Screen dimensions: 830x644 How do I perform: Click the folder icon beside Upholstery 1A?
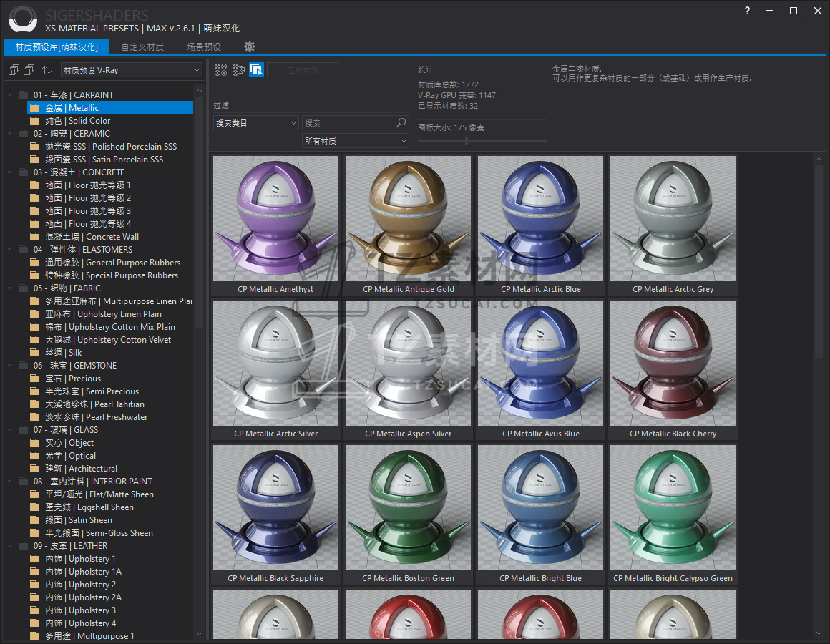tap(35, 572)
